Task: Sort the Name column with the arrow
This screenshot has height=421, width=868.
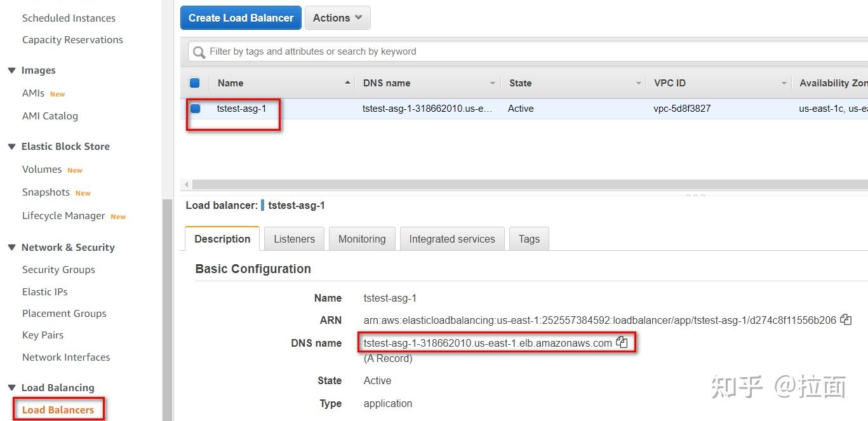Action: [347, 83]
